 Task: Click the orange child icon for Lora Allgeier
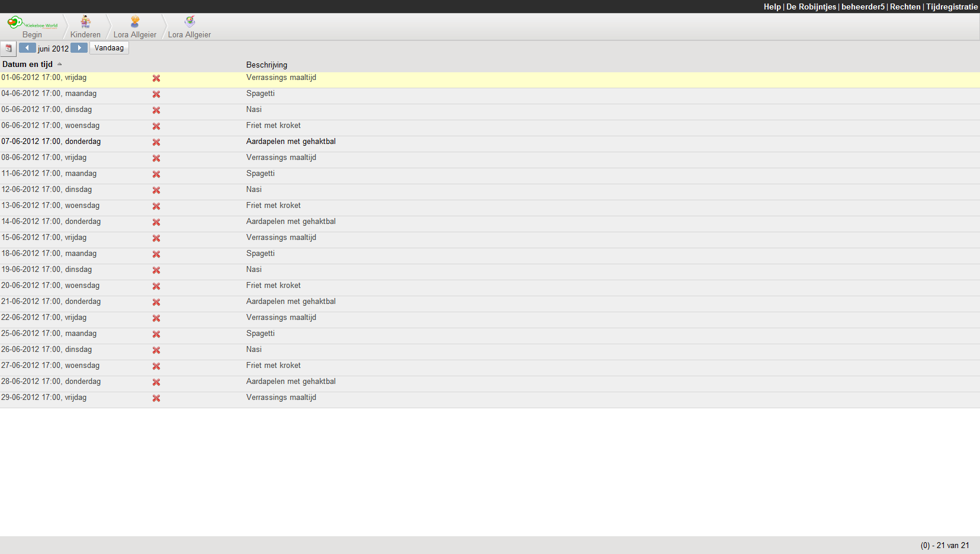point(135,22)
